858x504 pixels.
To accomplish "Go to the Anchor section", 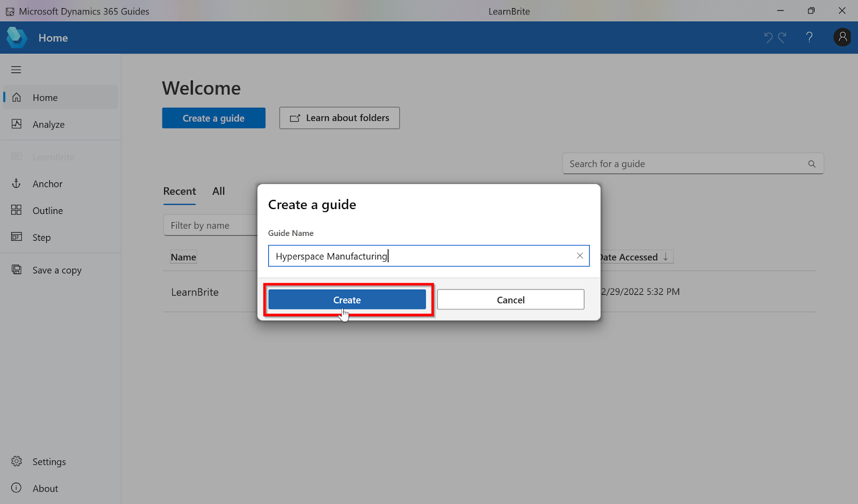I will pyautogui.click(x=61, y=184).
